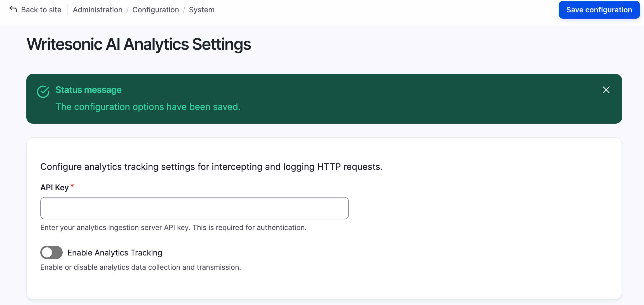The width and height of the screenshot is (644, 305).
Task: Click the red required asterisk by API Key
Action: (72, 186)
